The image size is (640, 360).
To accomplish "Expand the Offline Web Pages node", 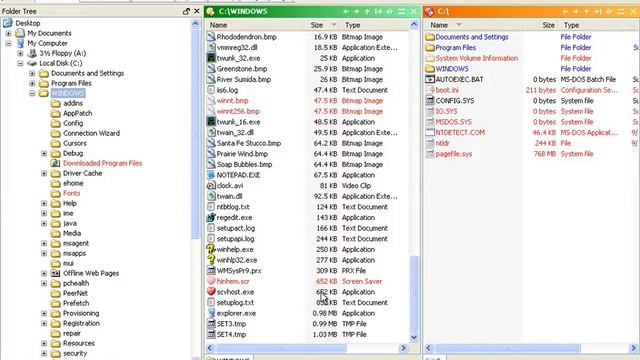I will (x=44, y=273).
